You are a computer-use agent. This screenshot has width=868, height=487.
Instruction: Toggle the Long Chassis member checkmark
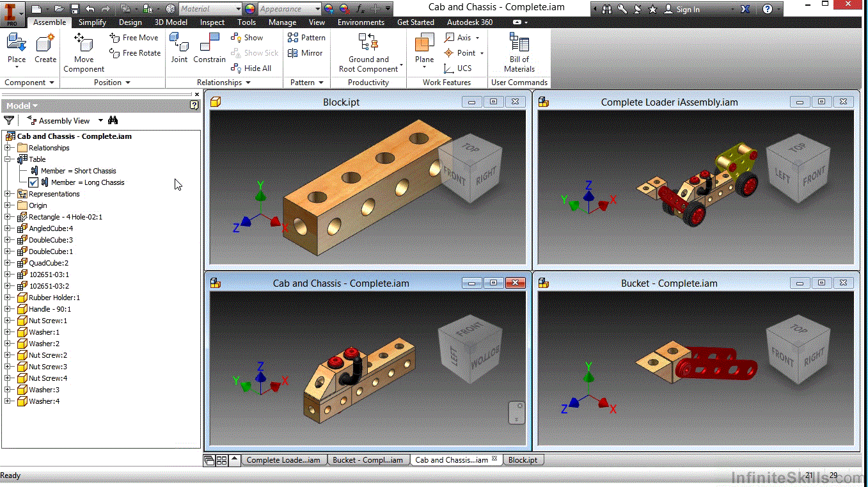[34, 182]
